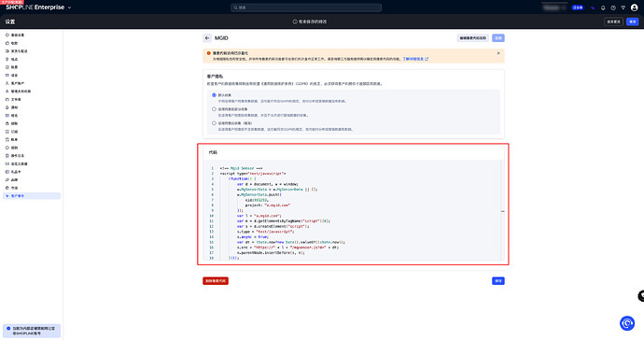Click the 'var d = document, w = window;' line
The width and height of the screenshot is (644, 340).
267,184
